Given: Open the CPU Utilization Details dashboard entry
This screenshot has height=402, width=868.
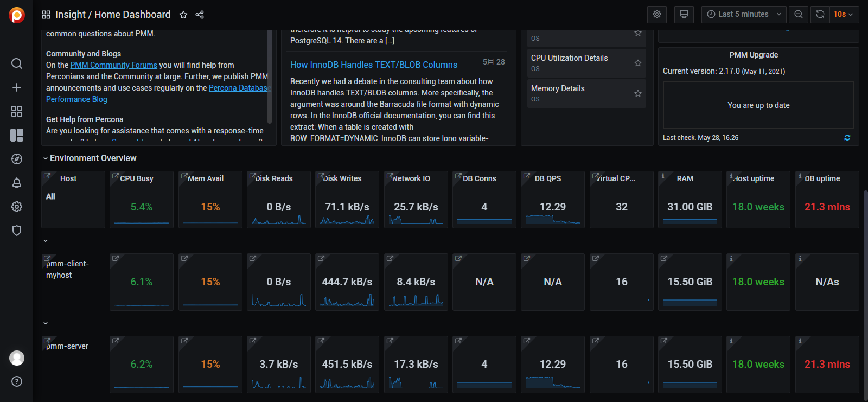Looking at the screenshot, I should tap(569, 58).
